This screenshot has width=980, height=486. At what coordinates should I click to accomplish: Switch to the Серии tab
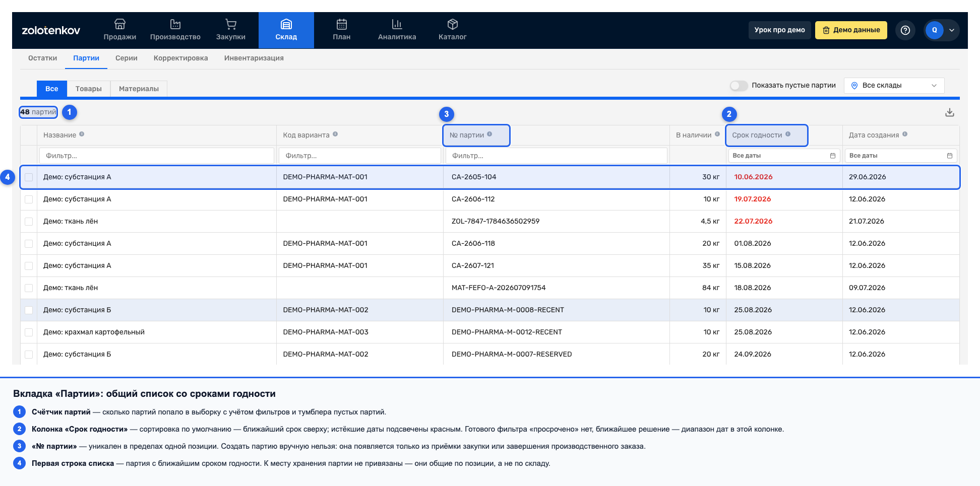(127, 58)
